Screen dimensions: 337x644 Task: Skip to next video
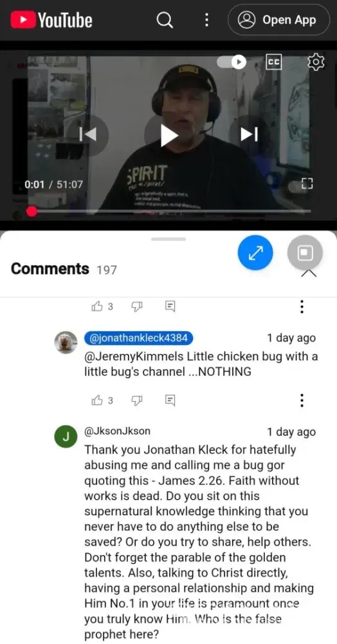[250, 135]
